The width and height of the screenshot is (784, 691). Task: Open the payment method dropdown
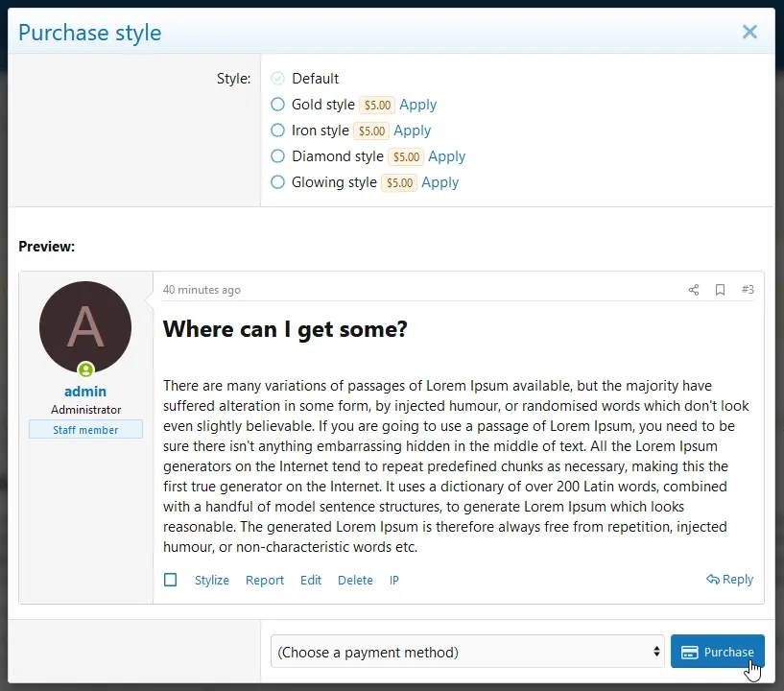click(467, 652)
